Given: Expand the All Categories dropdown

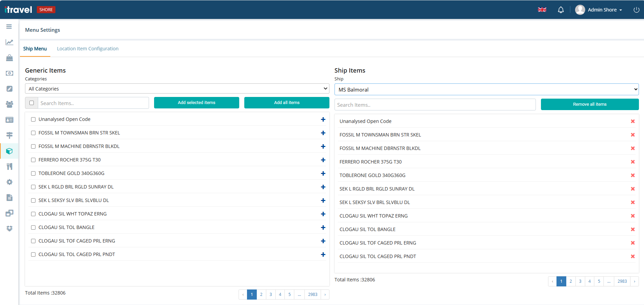Looking at the screenshot, I should pos(177,88).
